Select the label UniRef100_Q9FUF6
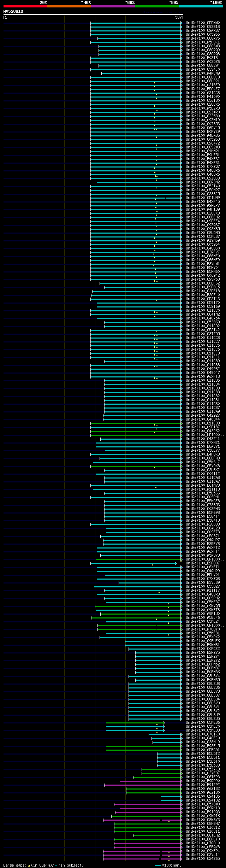Viewport: 226px width, 868px height. pos(203,641)
